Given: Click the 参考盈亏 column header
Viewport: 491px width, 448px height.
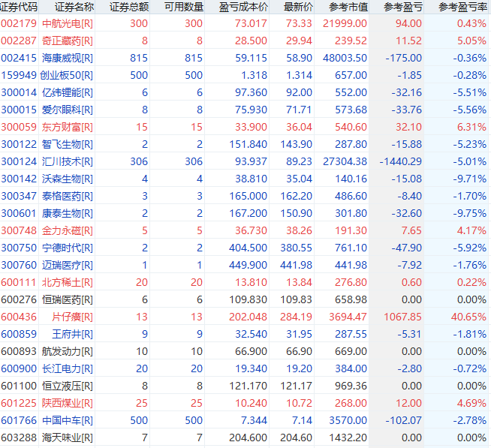Looking at the screenshot, I should [x=403, y=7].
